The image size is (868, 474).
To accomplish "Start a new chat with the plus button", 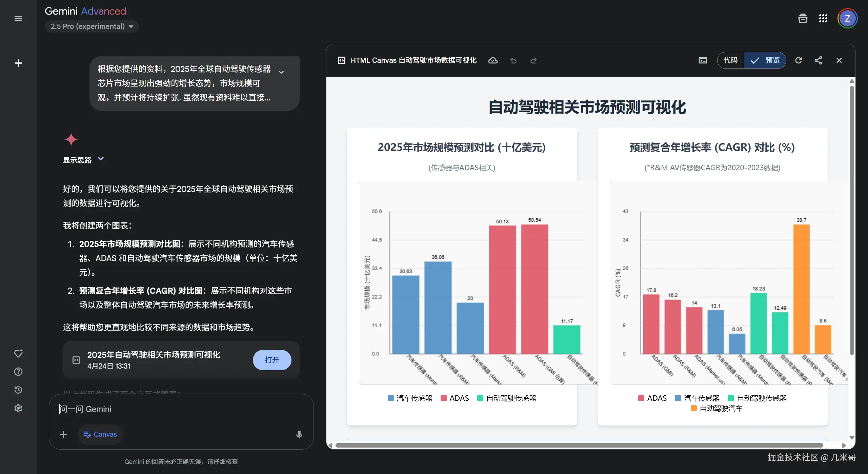I will click(x=18, y=63).
